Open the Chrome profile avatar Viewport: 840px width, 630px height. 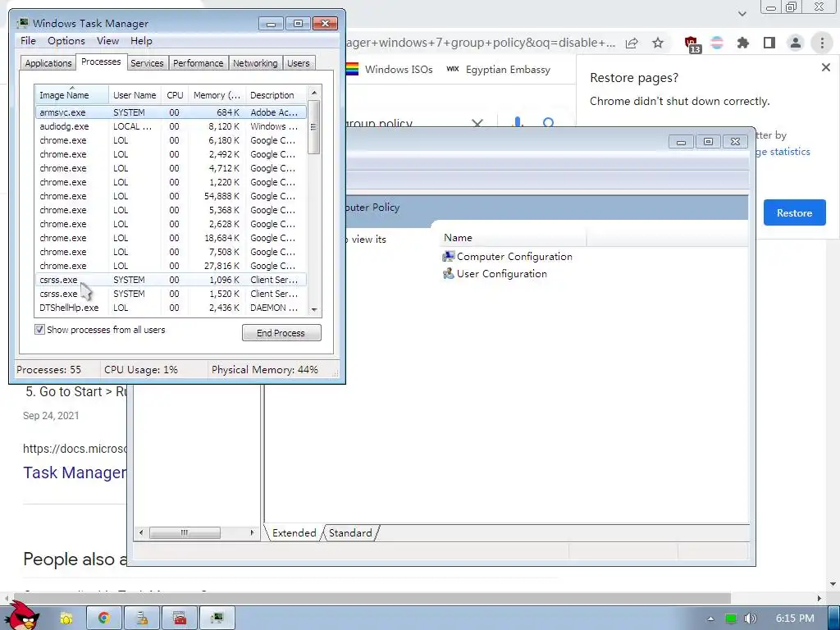click(796, 43)
